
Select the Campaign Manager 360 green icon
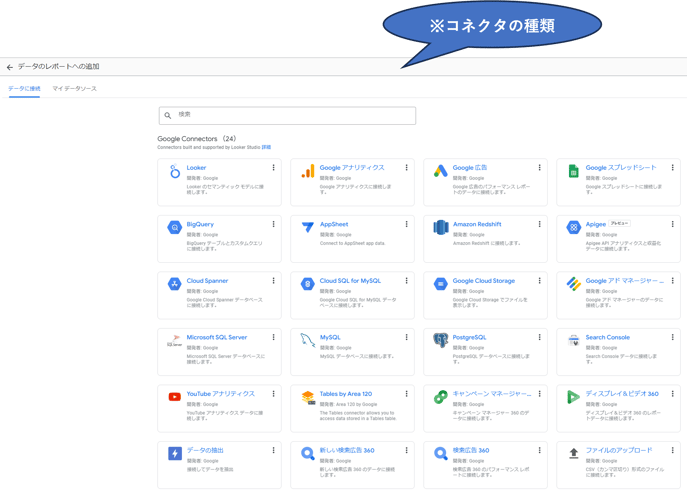point(440,397)
